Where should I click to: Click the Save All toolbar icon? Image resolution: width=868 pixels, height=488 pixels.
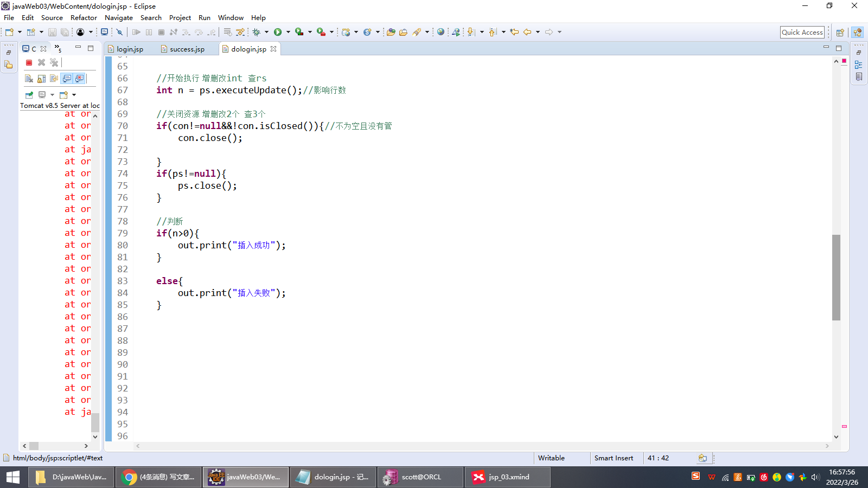(x=65, y=32)
